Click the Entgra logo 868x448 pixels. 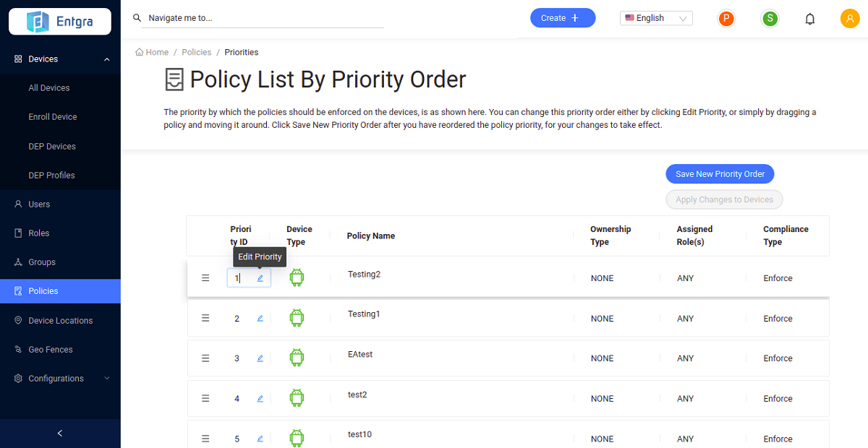click(x=59, y=22)
